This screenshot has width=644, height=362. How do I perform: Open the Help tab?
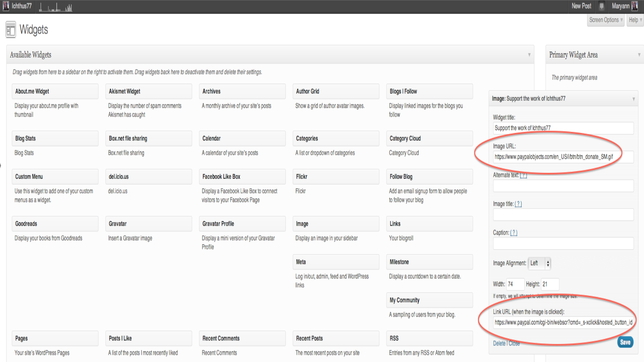pos(635,20)
